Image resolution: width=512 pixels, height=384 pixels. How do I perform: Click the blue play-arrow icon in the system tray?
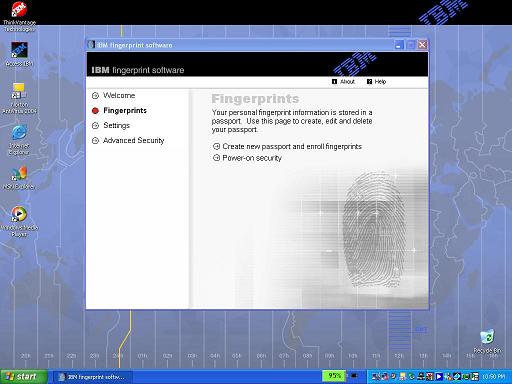pos(439,377)
